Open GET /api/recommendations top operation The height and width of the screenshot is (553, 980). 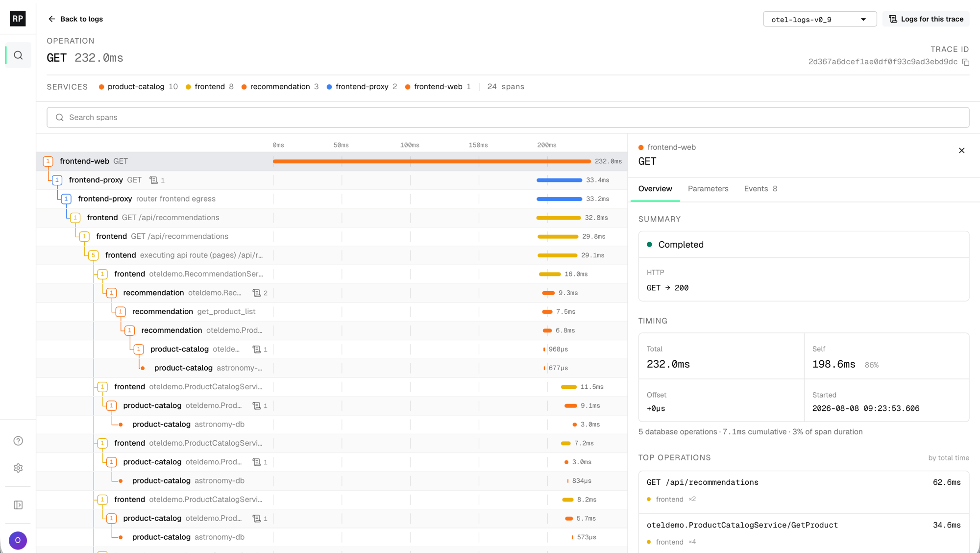804,492
